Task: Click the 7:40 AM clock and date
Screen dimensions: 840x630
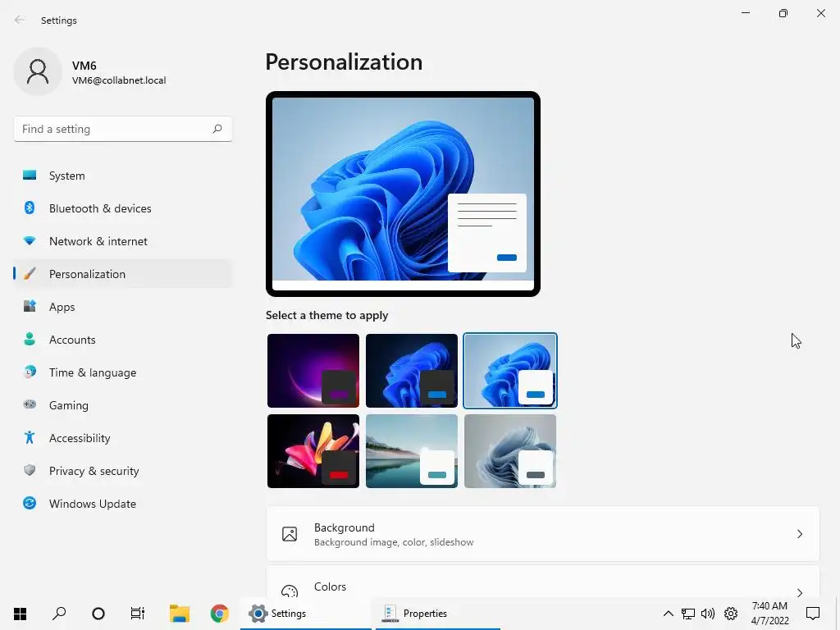Action: click(x=769, y=614)
